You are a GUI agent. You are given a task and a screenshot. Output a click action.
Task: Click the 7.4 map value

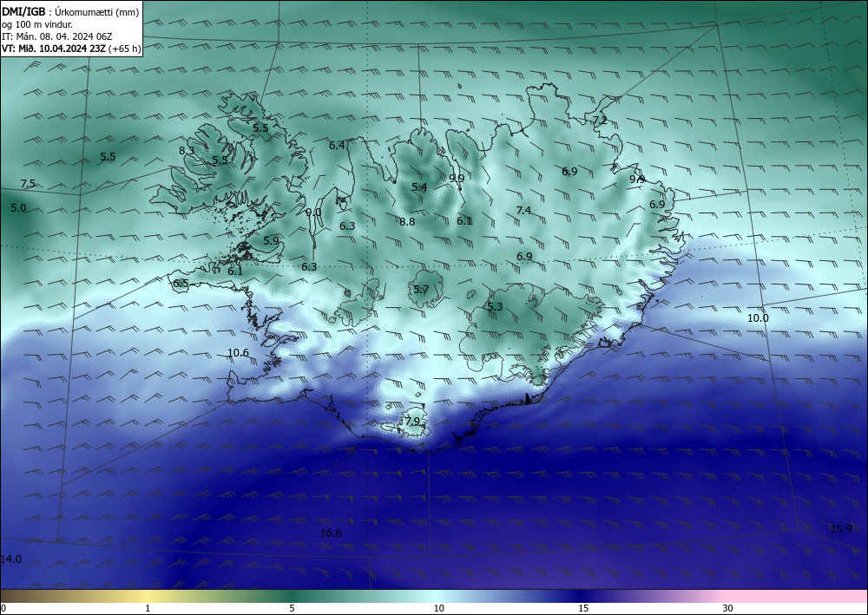523,210
